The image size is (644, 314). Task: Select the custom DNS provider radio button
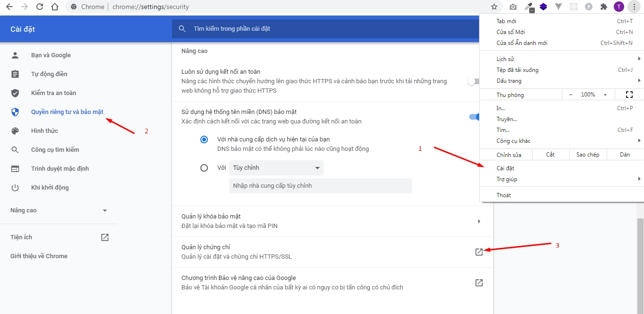pyautogui.click(x=204, y=168)
